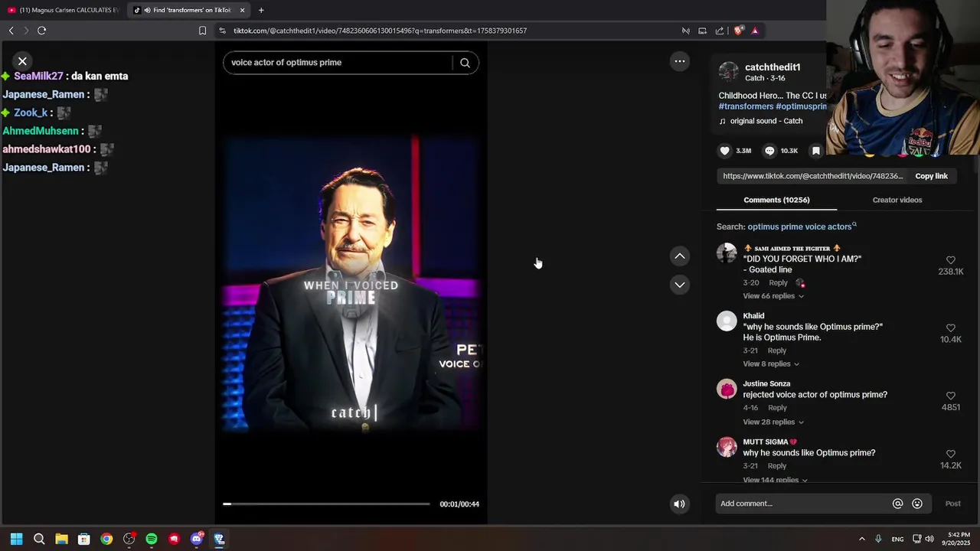This screenshot has height=551, width=980.
Task: Open Microsoft Store from the taskbar
Action: [x=84, y=539]
